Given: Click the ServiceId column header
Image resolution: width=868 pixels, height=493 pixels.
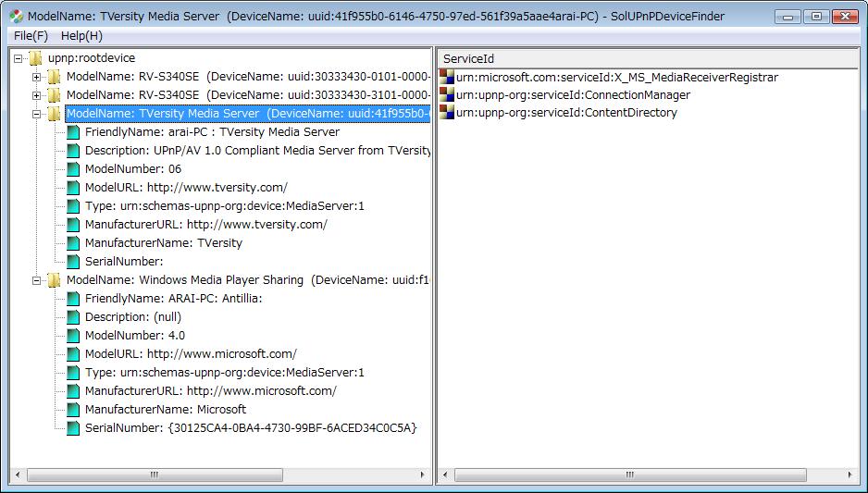Looking at the screenshot, I should click(x=648, y=58).
